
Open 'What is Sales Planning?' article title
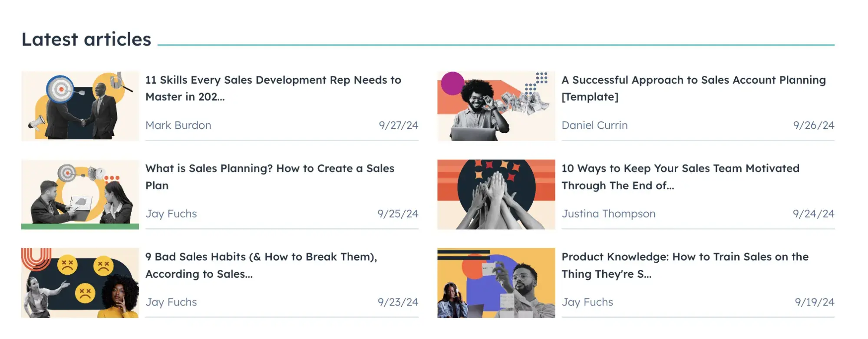[270, 177]
